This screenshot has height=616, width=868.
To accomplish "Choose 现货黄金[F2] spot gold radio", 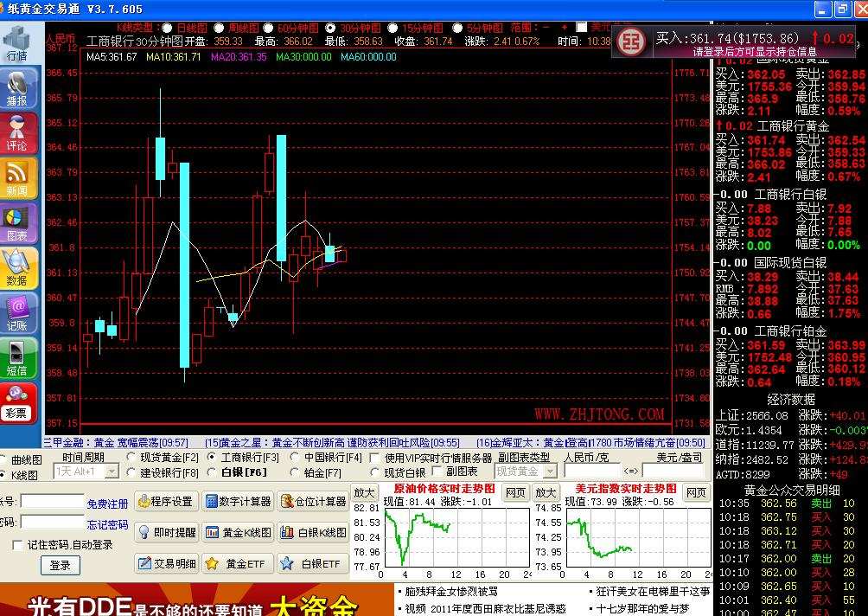I will [131, 458].
